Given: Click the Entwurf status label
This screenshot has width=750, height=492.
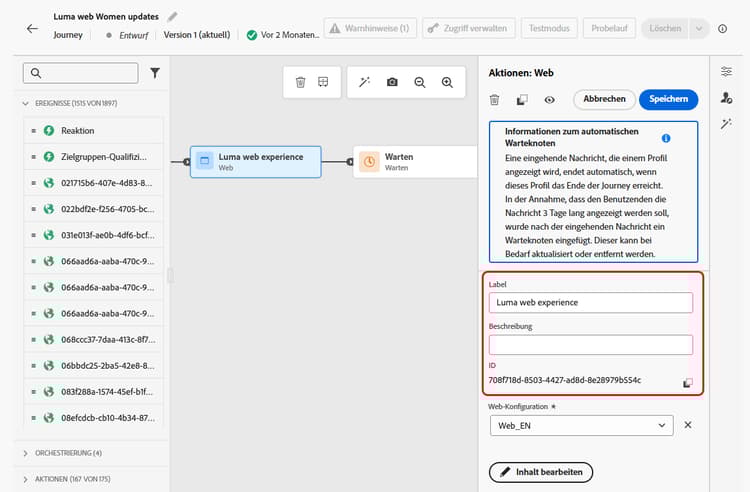Looking at the screenshot, I should [x=133, y=35].
